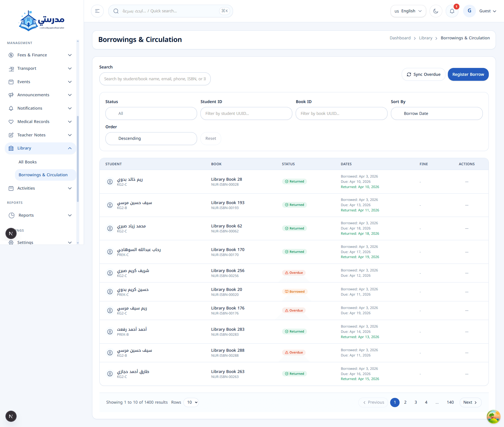Open the Guest user menu
The image size is (504, 427).
pyautogui.click(x=487, y=11)
